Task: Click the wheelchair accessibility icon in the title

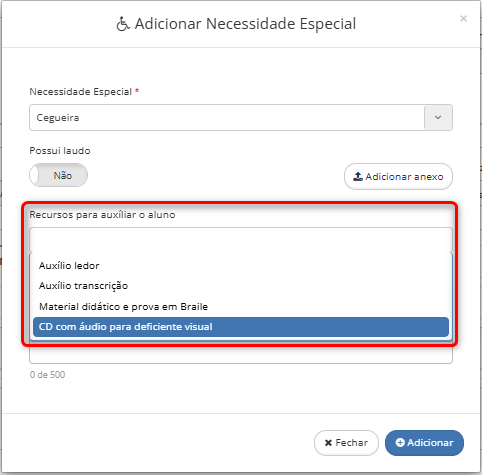Action: pyautogui.click(x=123, y=24)
